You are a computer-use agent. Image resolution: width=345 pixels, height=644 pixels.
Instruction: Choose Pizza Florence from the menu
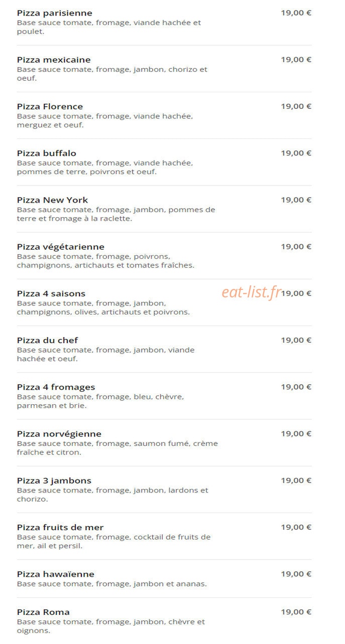(50, 106)
